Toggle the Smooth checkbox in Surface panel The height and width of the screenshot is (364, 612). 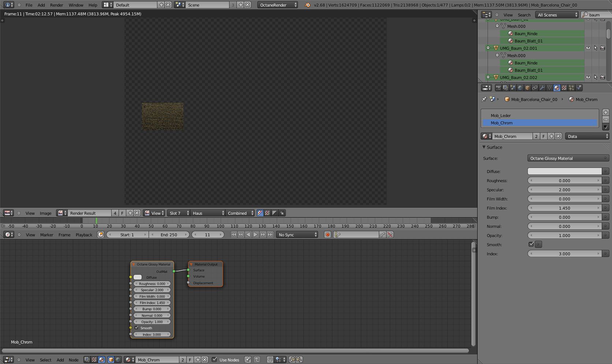(531, 244)
